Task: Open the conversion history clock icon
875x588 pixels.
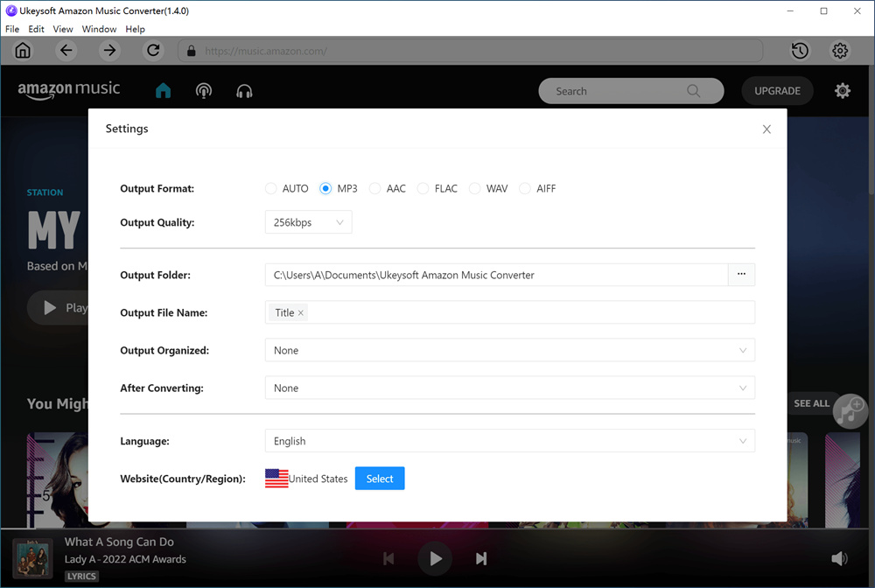Action: [x=800, y=51]
